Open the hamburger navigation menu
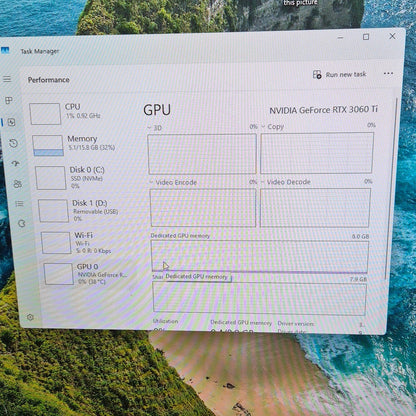Image resolution: width=416 pixels, height=416 pixels. click(x=7, y=79)
